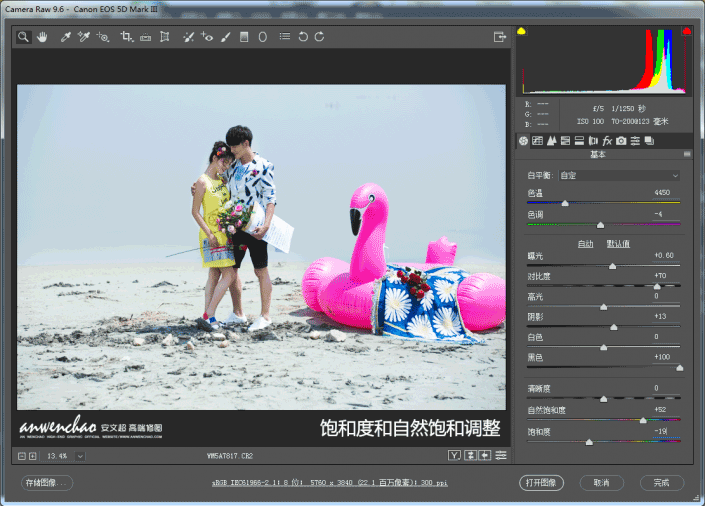Switch to the Basic (基本) panel tab

[523, 141]
